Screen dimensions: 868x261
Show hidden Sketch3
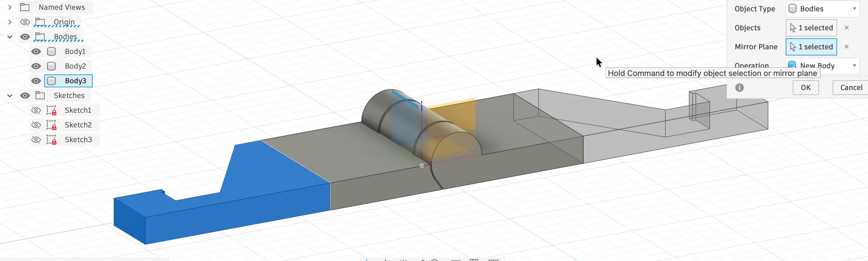tap(36, 140)
